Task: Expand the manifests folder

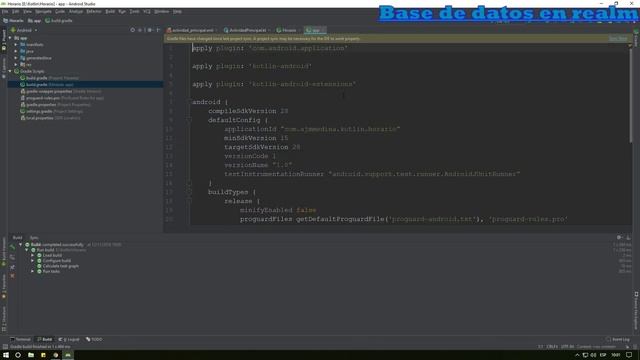Action: (x=16, y=44)
